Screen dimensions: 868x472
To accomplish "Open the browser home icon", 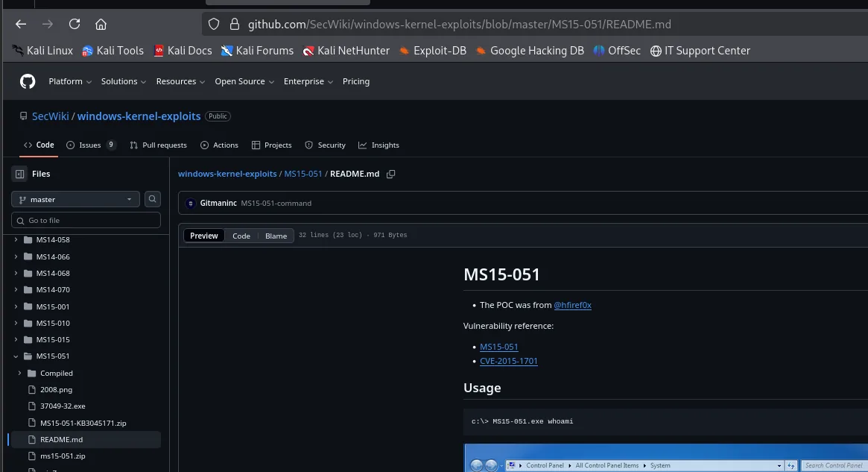I will click(x=101, y=24).
